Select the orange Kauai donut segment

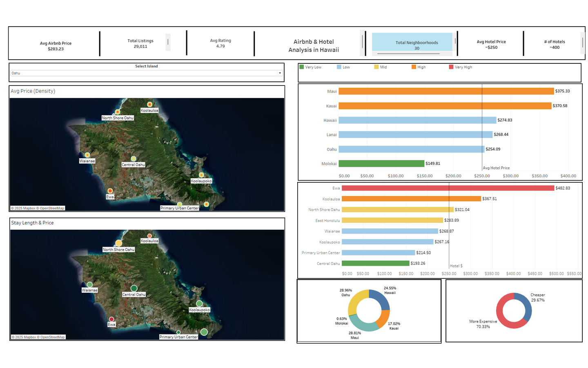point(383,319)
